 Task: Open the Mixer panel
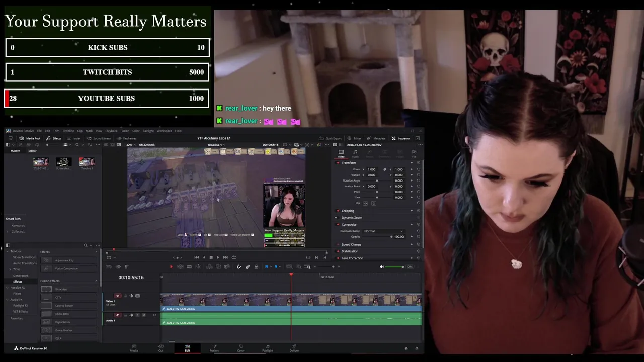(354, 138)
